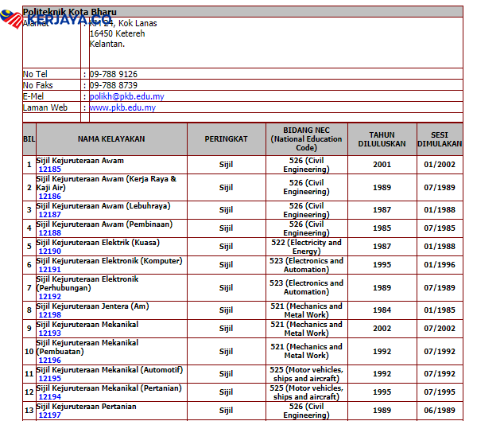Open the polikh@pkb.edu.my email link
The height and width of the screenshot is (421, 504).
coord(126,96)
